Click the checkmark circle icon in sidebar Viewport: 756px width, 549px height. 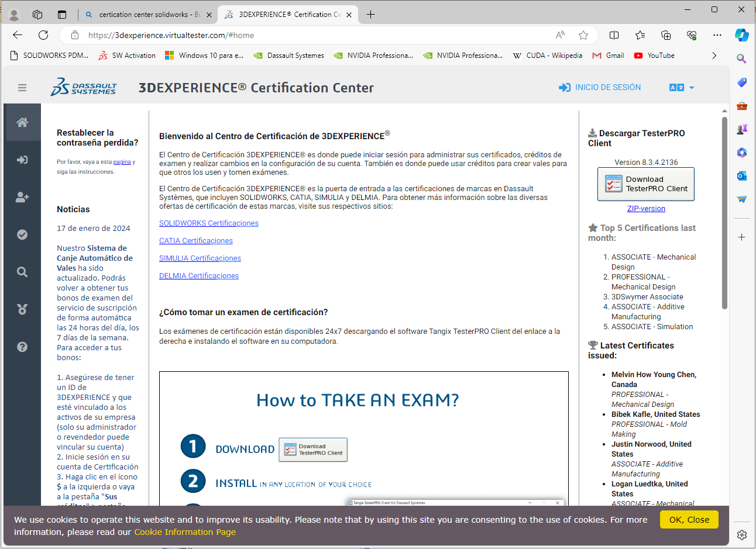coord(22,234)
